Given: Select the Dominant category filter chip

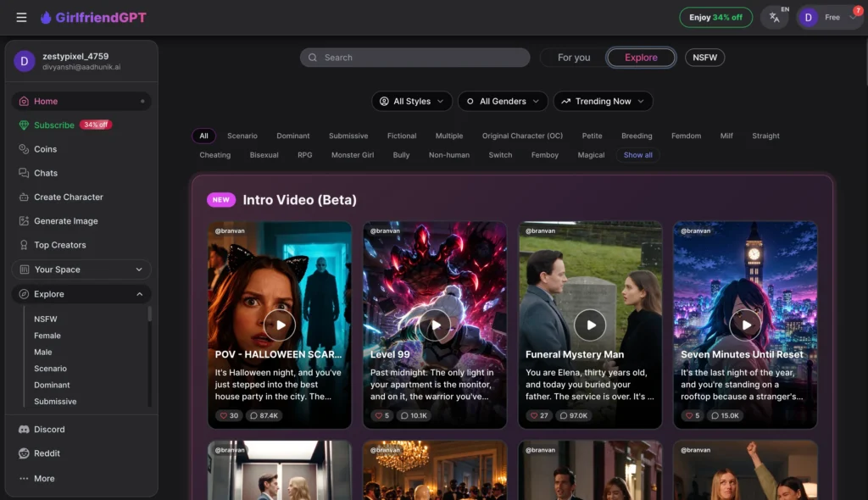Looking at the screenshot, I should 292,136.
